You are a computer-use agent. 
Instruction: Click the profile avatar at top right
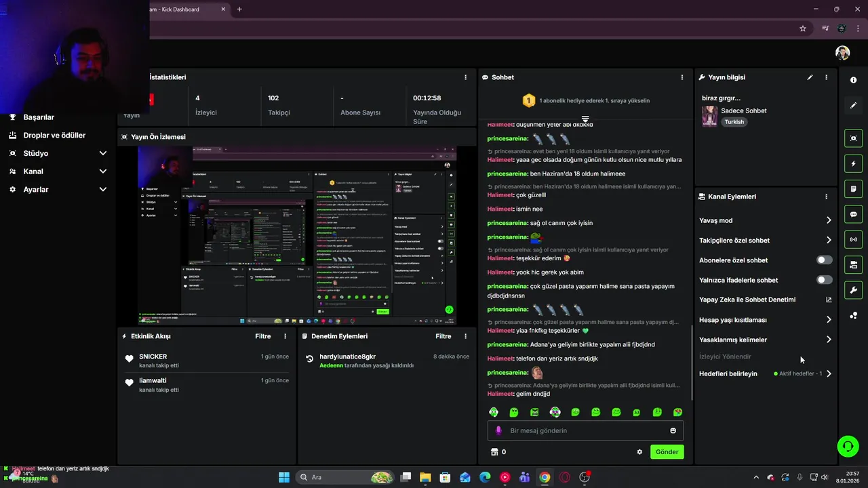(x=842, y=53)
